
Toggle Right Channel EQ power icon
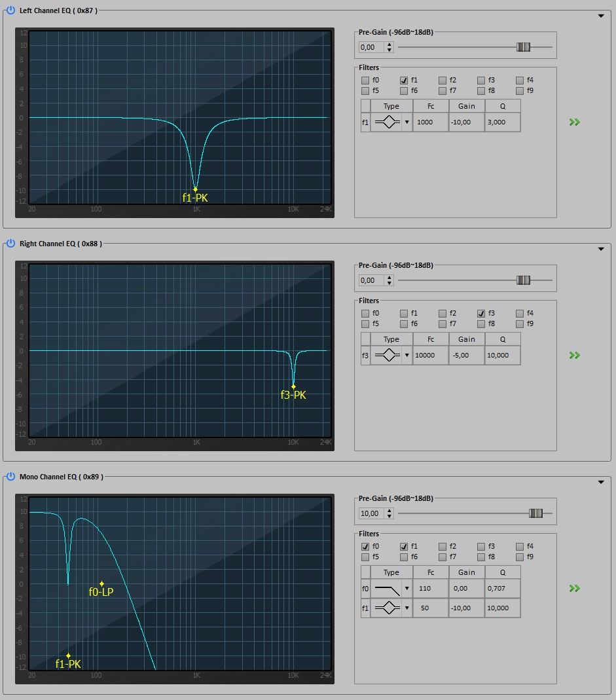pyautogui.click(x=10, y=244)
